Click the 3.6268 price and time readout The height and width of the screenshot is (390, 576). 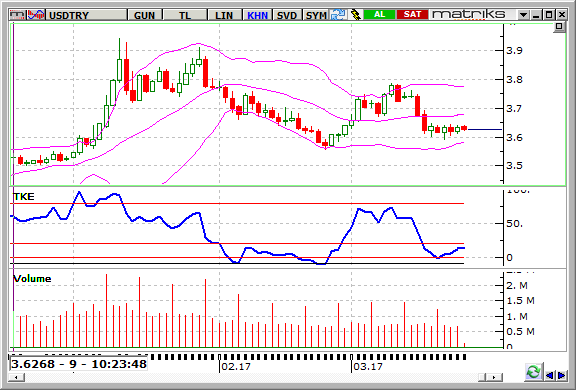(x=79, y=364)
